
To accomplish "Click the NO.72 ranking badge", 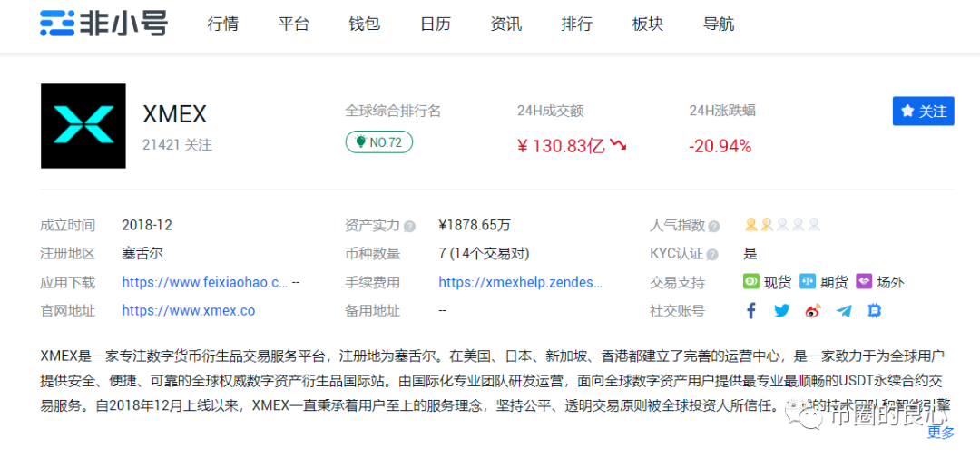I will [x=378, y=141].
